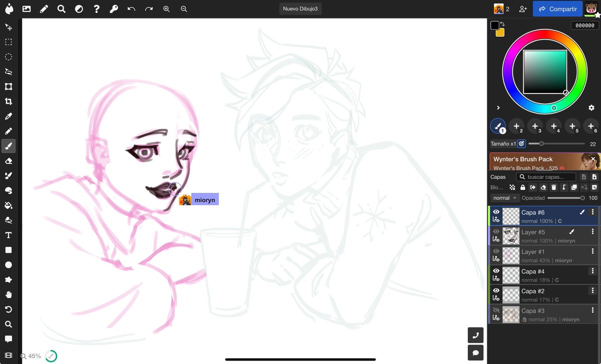Screen dimensions: 601x364
Task: Select the ellipse shape tool
Action: point(9,265)
